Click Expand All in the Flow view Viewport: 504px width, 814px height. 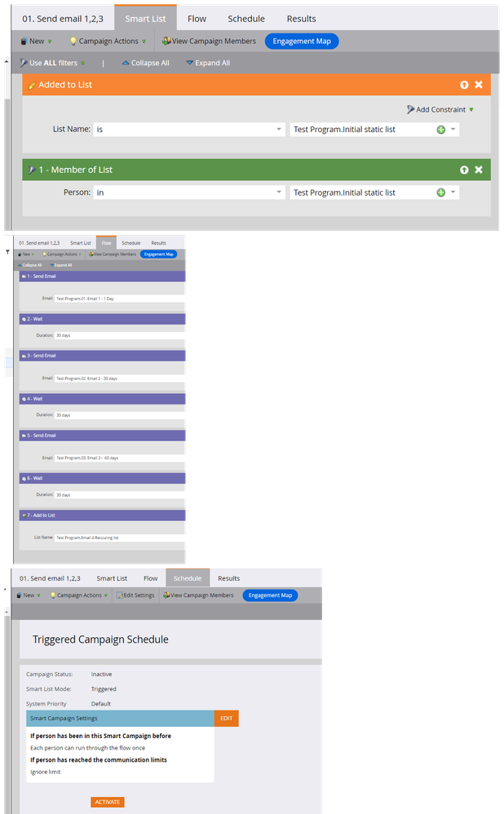point(61,265)
